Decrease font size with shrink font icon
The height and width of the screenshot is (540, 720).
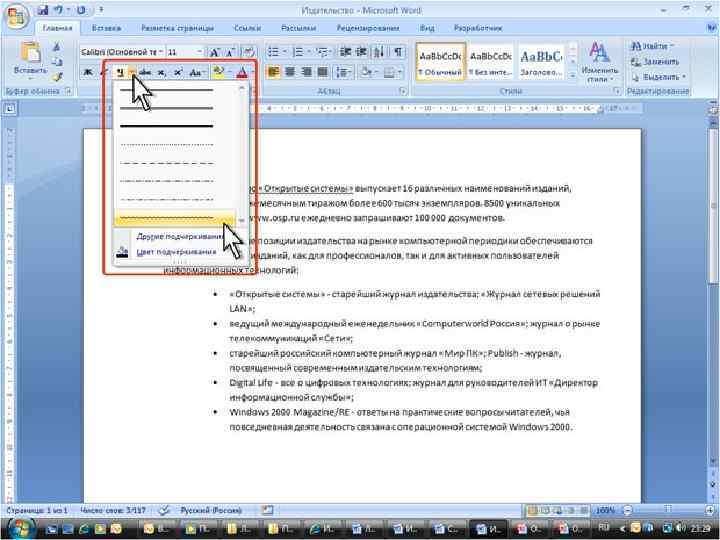coord(231,52)
